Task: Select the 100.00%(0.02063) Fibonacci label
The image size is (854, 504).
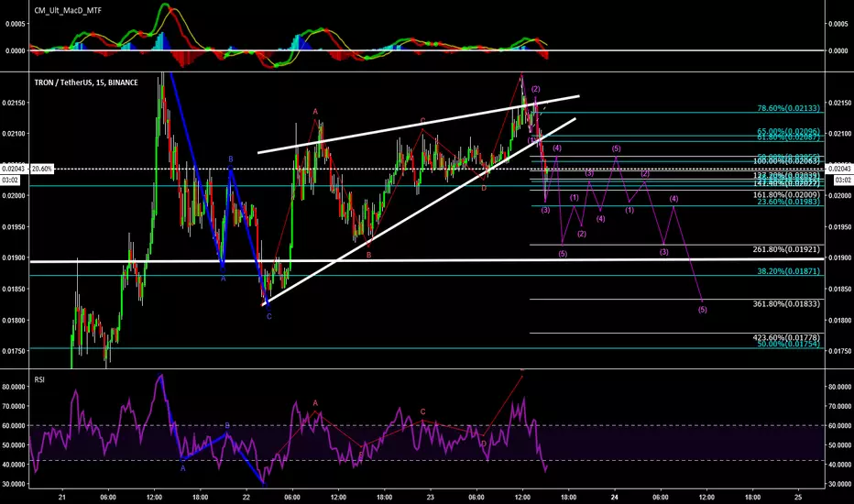Action: (x=786, y=161)
